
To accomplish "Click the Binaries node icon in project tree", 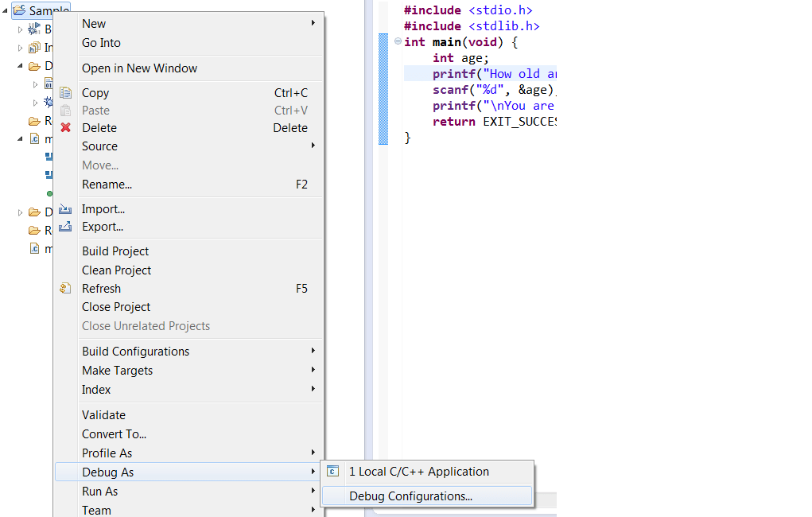I will point(34,29).
